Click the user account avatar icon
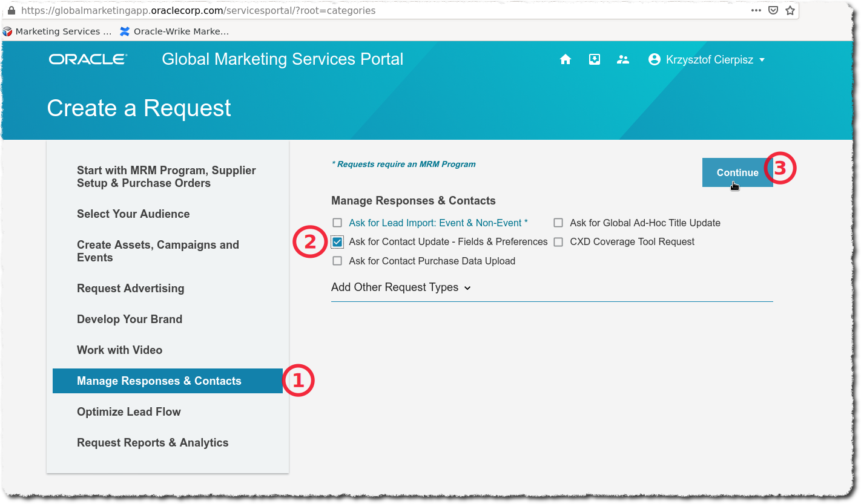The width and height of the screenshot is (861, 504). tap(654, 59)
